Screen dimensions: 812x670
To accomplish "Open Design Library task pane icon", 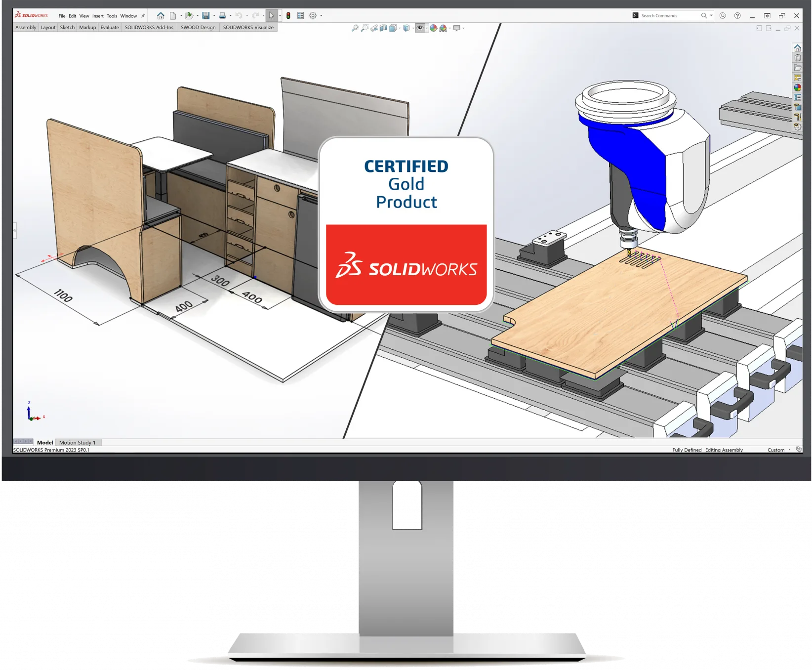I will click(797, 58).
